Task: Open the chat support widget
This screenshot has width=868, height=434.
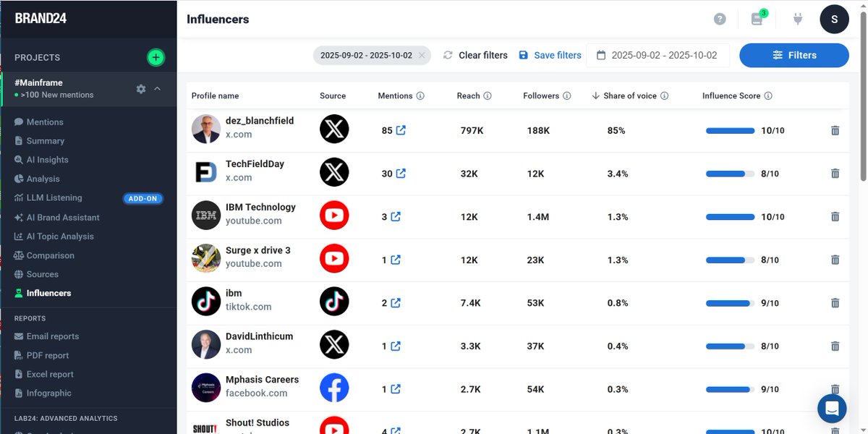Action: coord(832,408)
